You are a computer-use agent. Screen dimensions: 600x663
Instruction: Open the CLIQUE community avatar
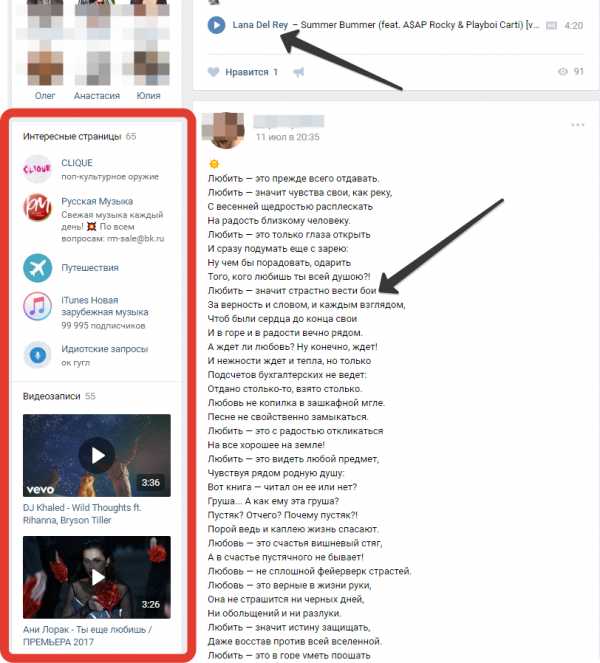(x=37, y=169)
